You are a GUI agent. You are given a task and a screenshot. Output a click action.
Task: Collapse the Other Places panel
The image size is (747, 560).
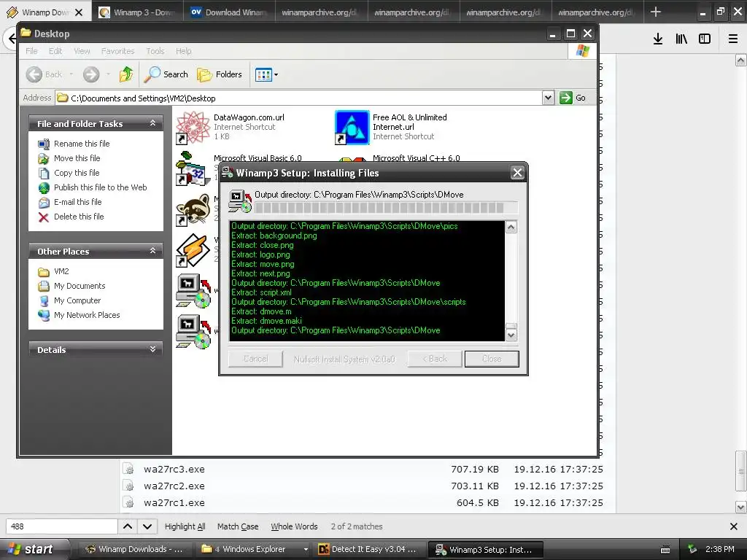152,251
